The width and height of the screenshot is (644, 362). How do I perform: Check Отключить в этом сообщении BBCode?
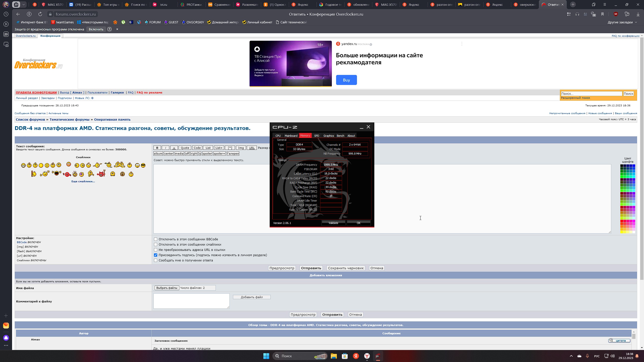pos(155,239)
